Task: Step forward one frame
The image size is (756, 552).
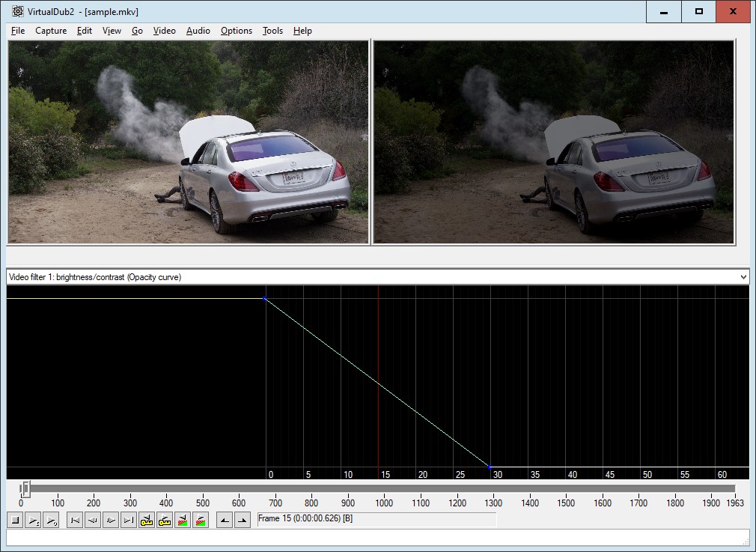Action: (111, 521)
